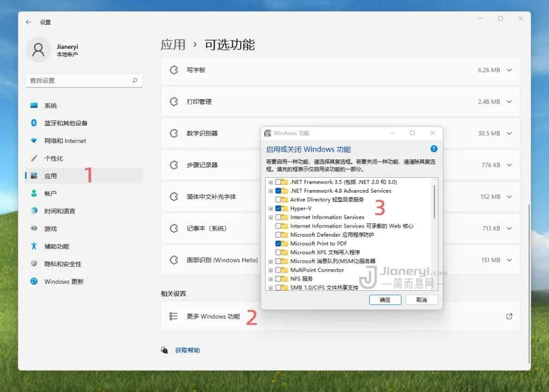Toggle .NET Framework 4.8 Advanced Services checkbox
549x392 pixels.
click(278, 191)
